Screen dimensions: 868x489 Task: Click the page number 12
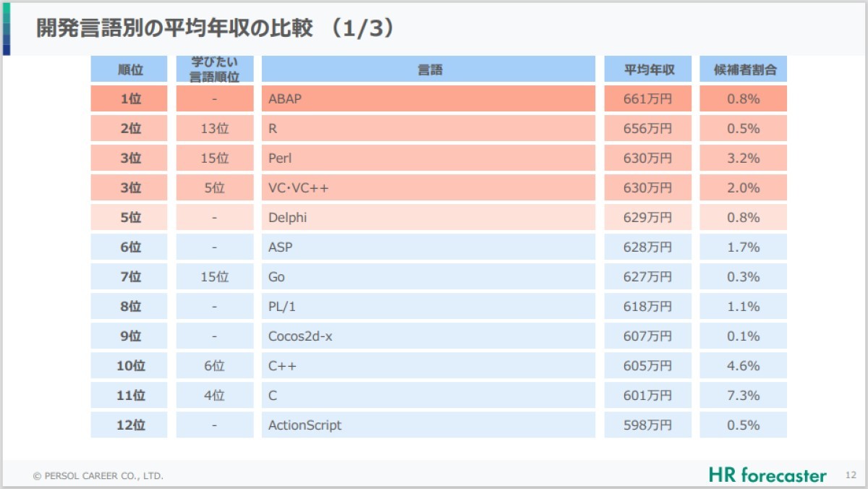(851, 475)
